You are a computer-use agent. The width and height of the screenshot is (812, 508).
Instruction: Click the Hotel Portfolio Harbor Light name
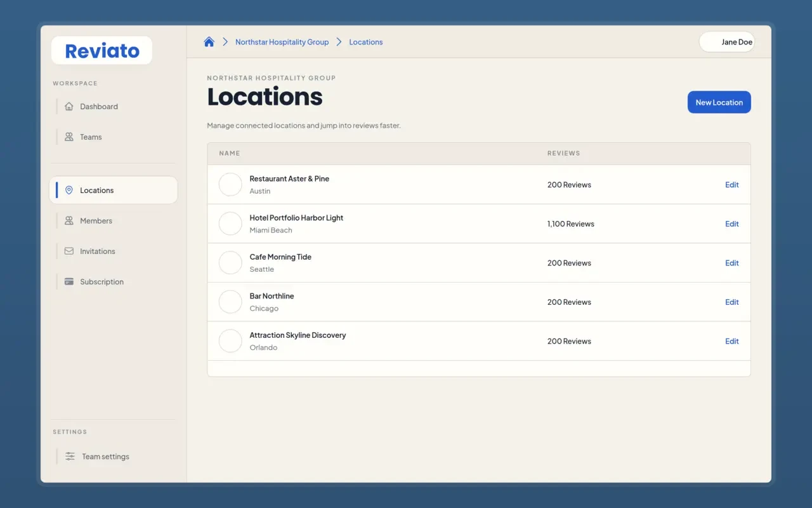(x=296, y=218)
